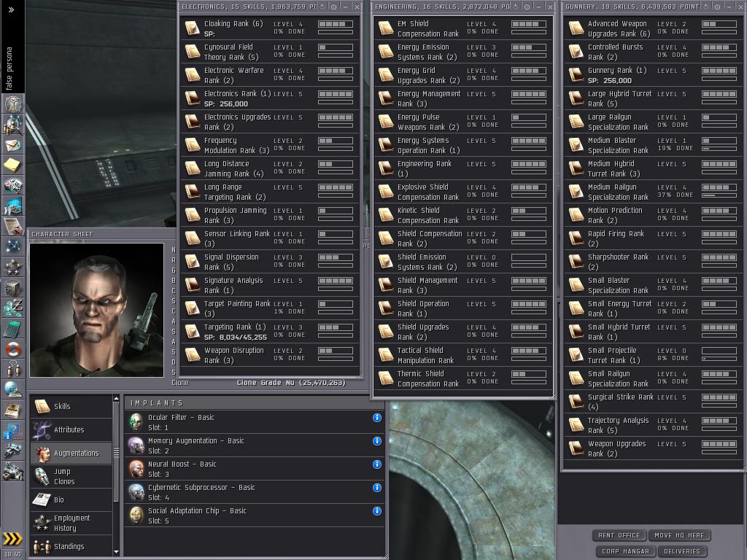Click the Shield Emission Systems level bar
The image size is (747, 560).
[529, 257]
